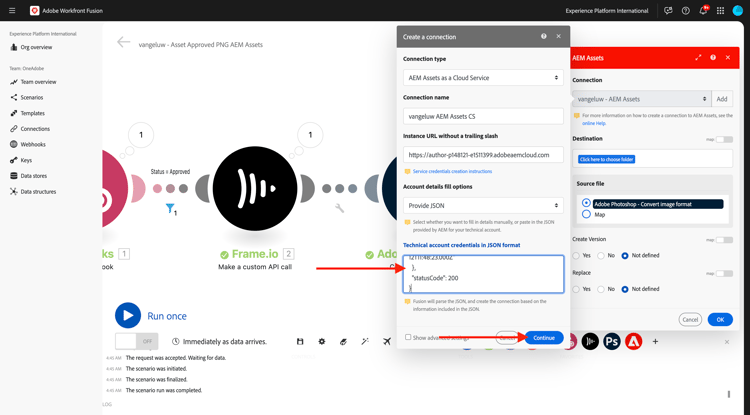
Task: Open Service credentials creation instructions link
Action: point(452,171)
